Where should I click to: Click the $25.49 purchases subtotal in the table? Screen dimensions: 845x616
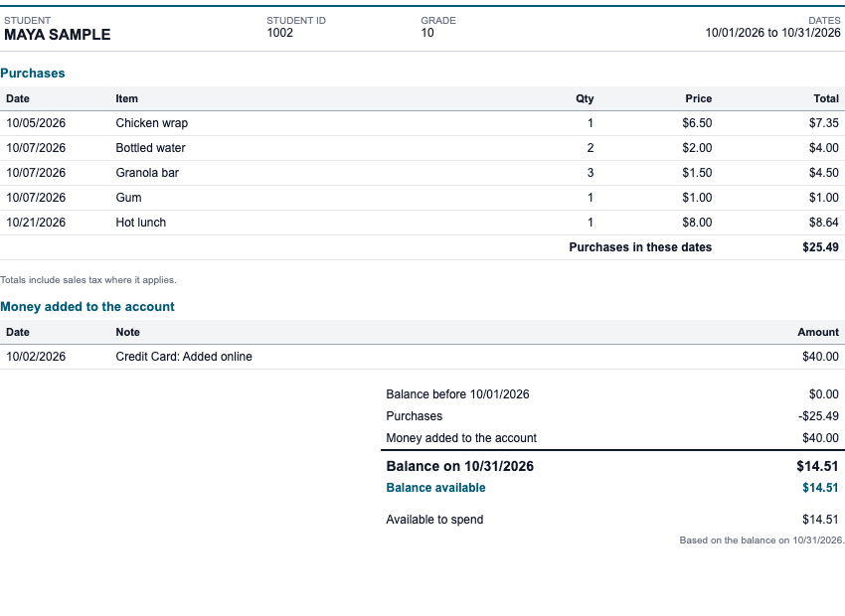point(820,247)
